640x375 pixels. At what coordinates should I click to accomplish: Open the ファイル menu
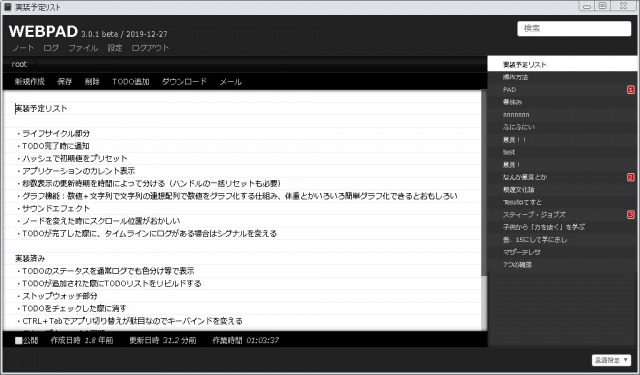83,48
